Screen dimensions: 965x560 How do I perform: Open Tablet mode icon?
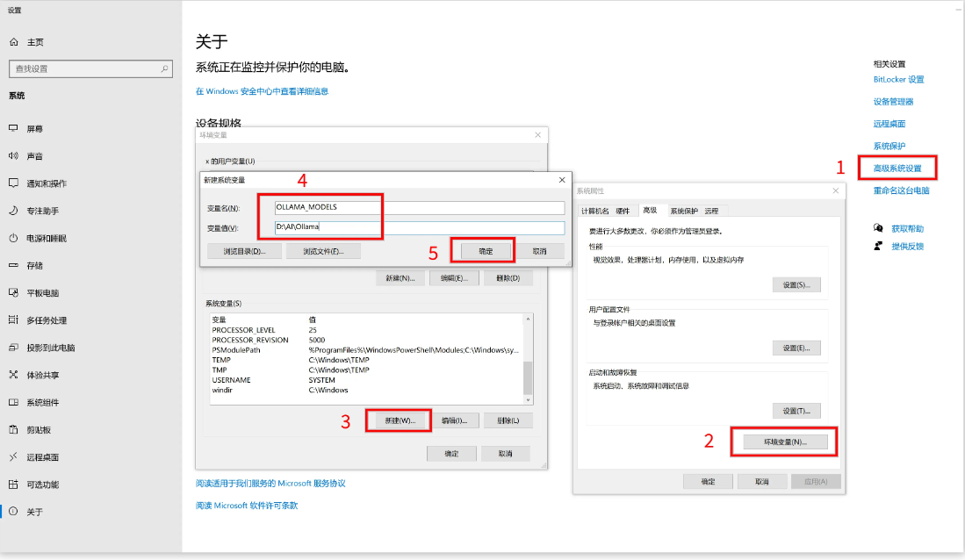[x=13, y=292]
